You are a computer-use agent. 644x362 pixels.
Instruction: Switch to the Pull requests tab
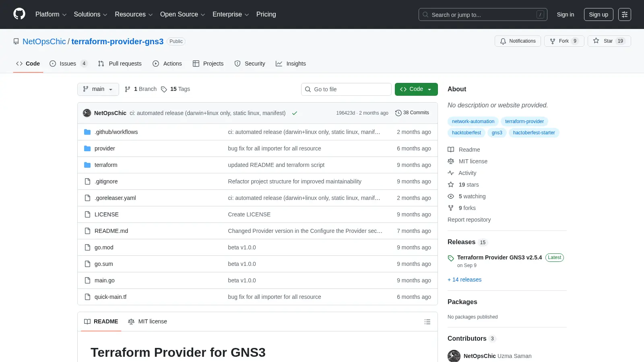(x=120, y=64)
